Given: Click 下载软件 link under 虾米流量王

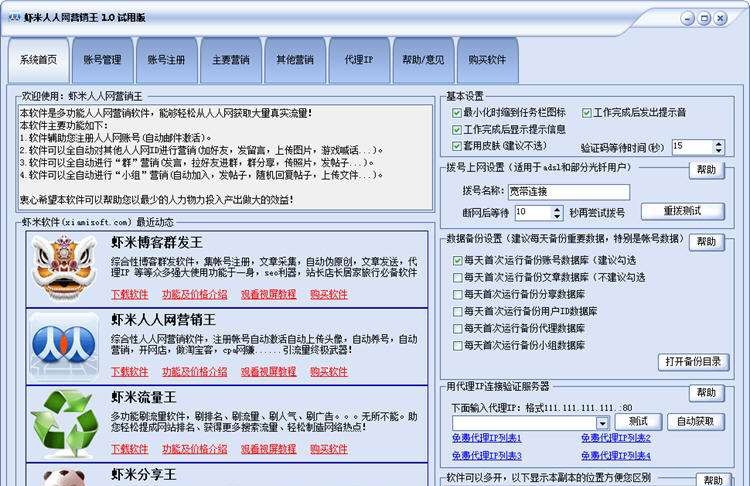Looking at the screenshot, I should 130,449.
